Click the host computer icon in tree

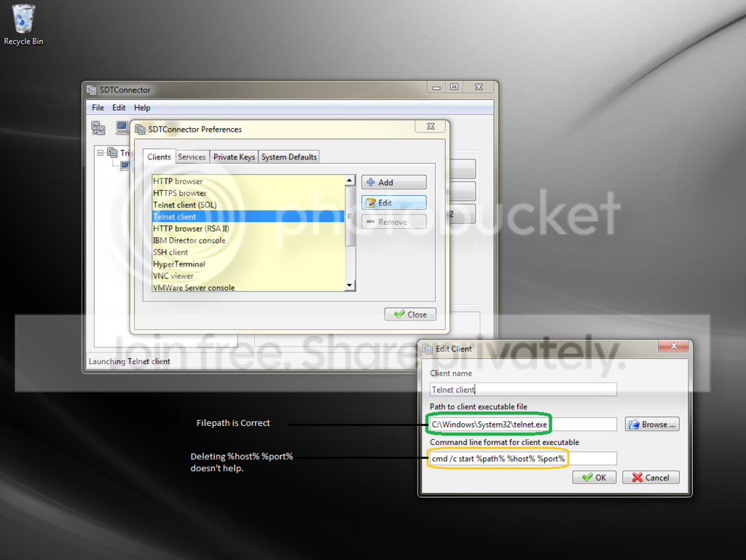125,165
